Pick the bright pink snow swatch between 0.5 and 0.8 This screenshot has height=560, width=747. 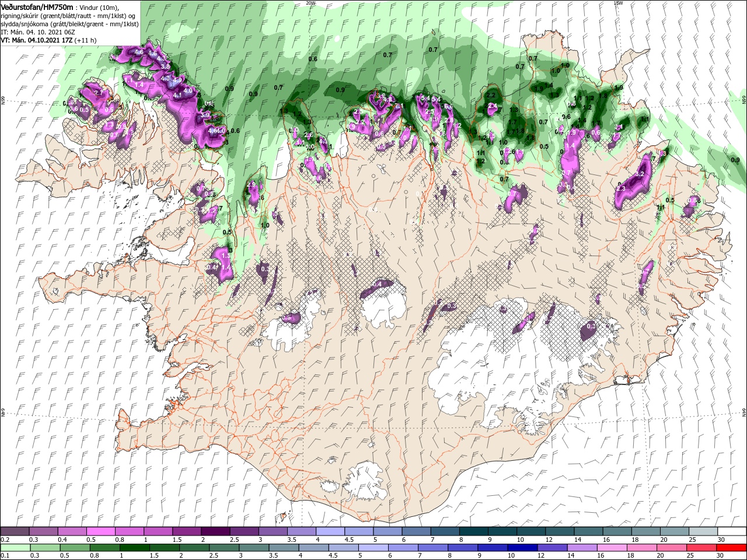coord(101,531)
